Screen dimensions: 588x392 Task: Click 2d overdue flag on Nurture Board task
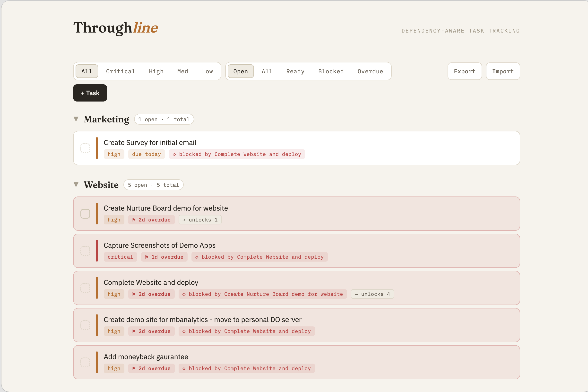click(x=151, y=220)
